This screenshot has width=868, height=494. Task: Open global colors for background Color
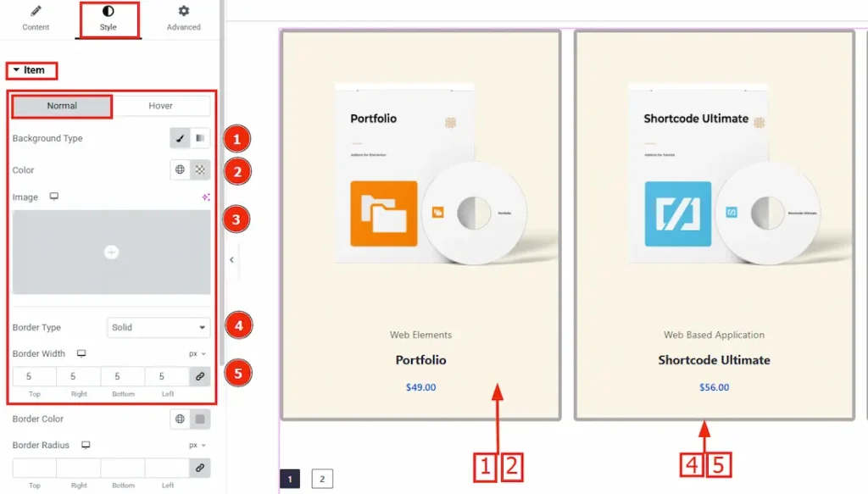tap(180, 169)
